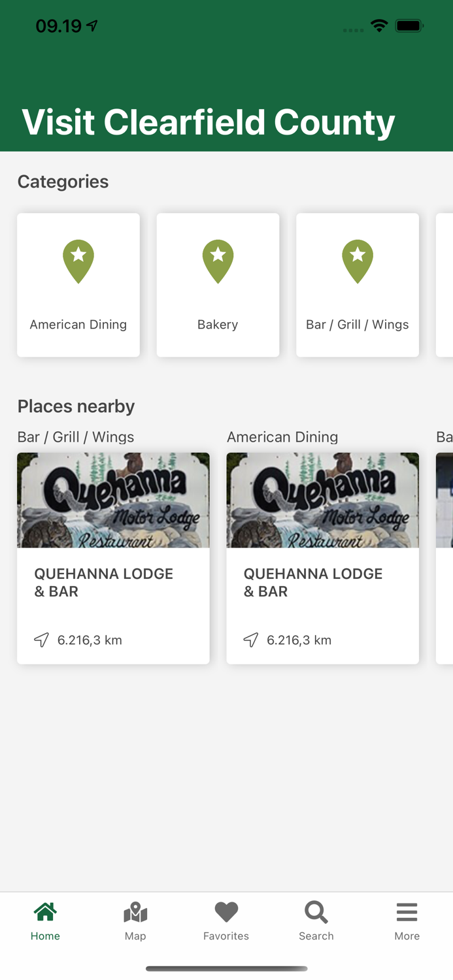Image resolution: width=453 pixels, height=980 pixels.
Task: Tap the American Dining pin icon
Action: pos(78,261)
